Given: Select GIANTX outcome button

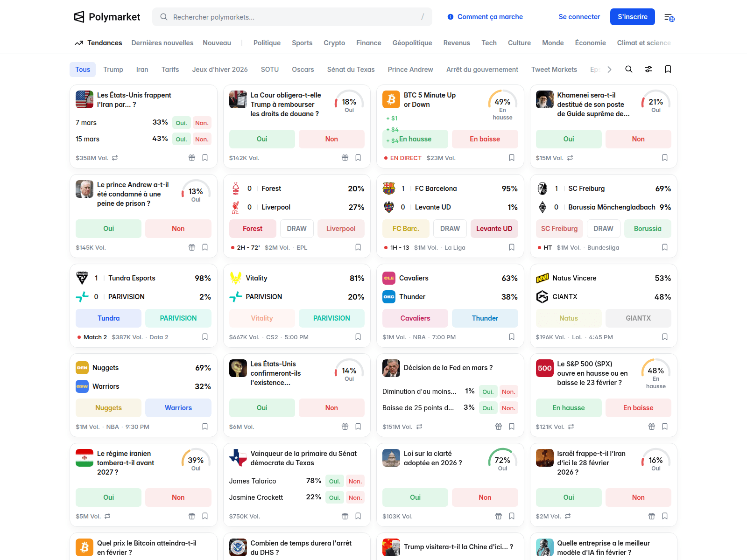Looking at the screenshot, I should click(638, 318).
